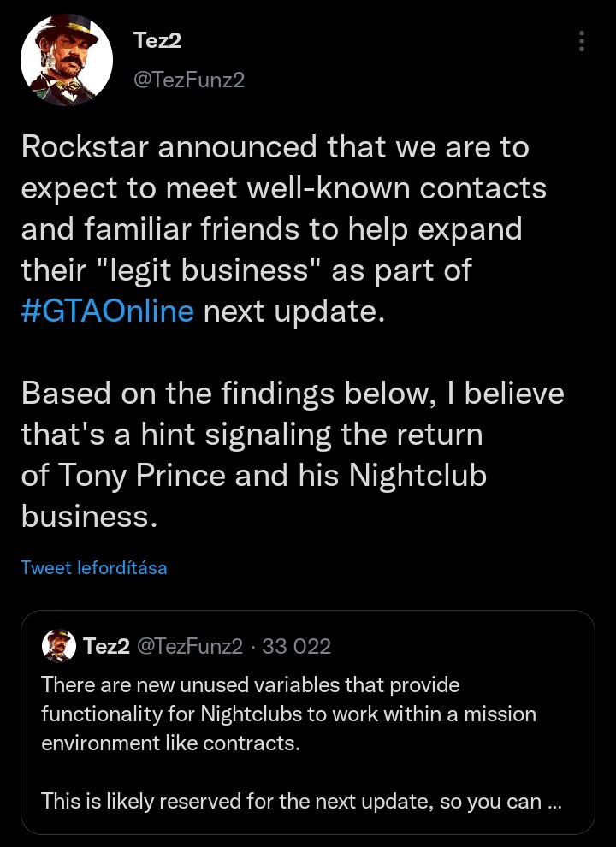Viewport: 616px width, 847px height.
Task: Click the small avatar in quoted tweet
Action: [x=58, y=646]
